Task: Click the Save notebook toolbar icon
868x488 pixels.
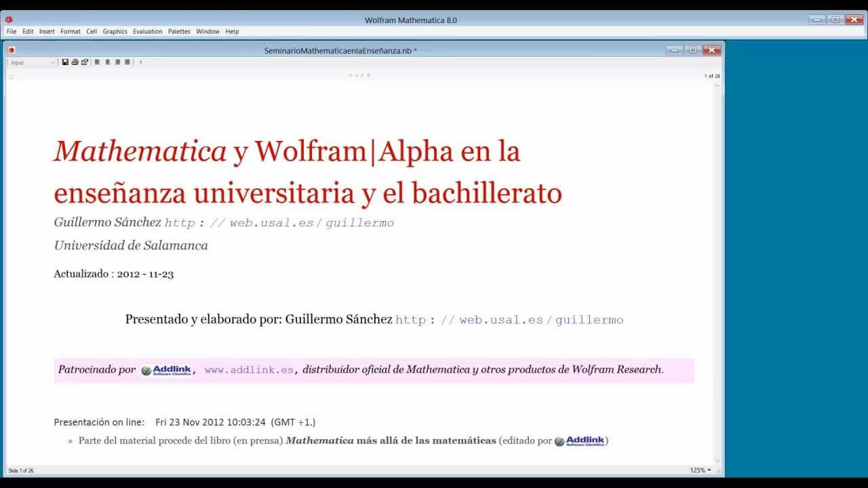Action: (65, 62)
